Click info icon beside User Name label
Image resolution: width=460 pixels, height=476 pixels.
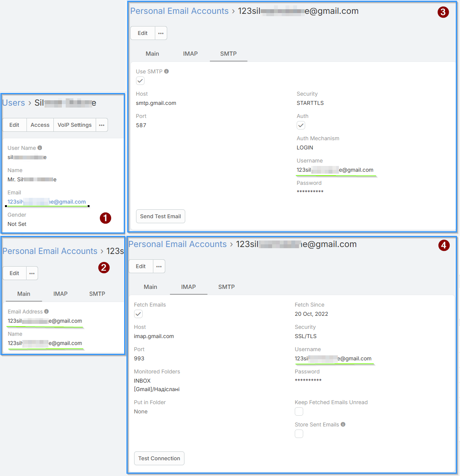tap(40, 148)
